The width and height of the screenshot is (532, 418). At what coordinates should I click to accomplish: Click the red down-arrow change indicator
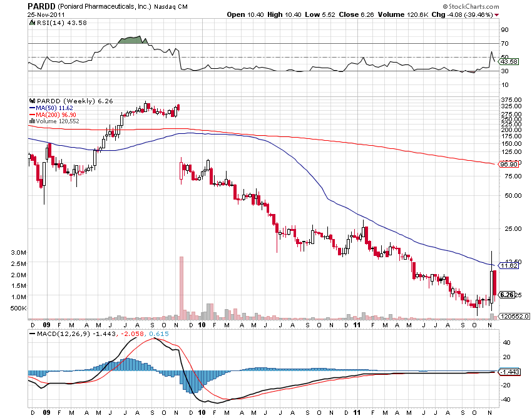click(x=497, y=15)
